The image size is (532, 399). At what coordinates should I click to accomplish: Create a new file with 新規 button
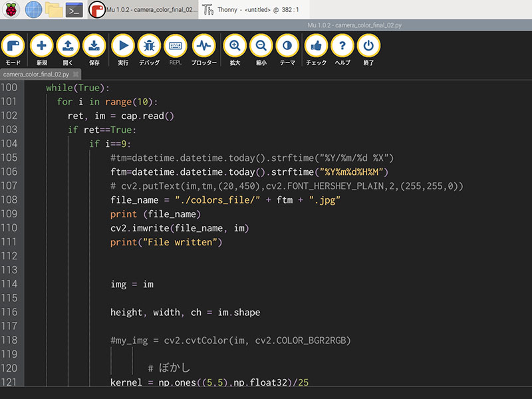pyautogui.click(x=41, y=47)
